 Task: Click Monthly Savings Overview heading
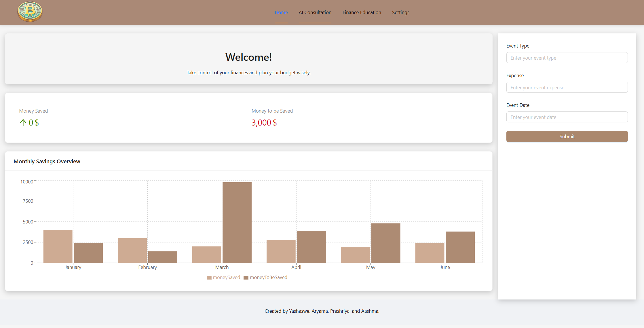(47, 161)
